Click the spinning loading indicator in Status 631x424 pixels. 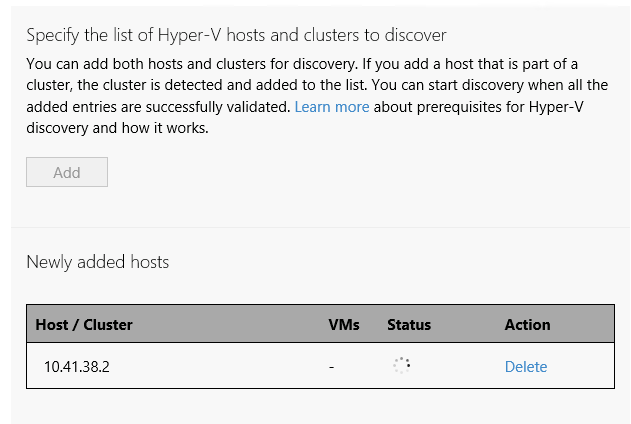402,365
